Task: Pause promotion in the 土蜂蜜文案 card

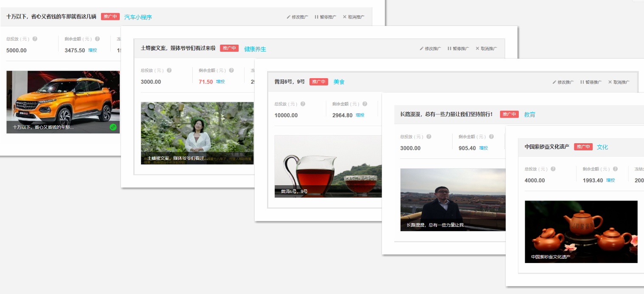Action: 458,48
